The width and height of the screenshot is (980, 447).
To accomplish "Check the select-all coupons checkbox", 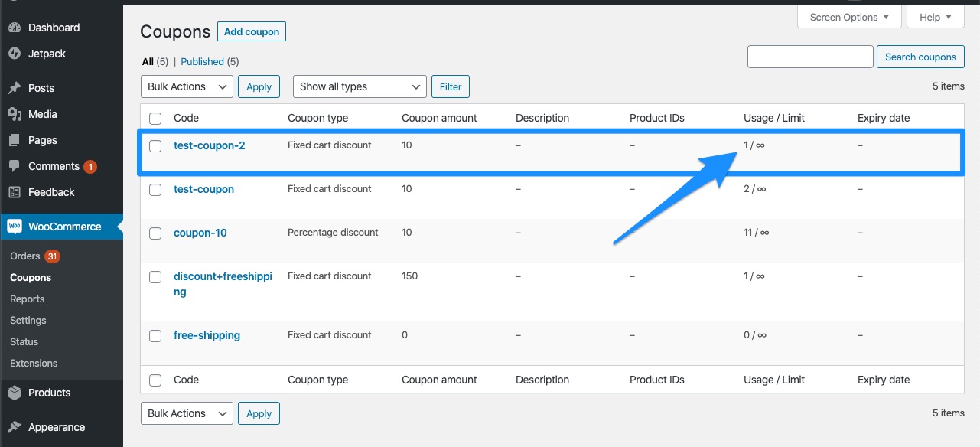I will point(155,118).
